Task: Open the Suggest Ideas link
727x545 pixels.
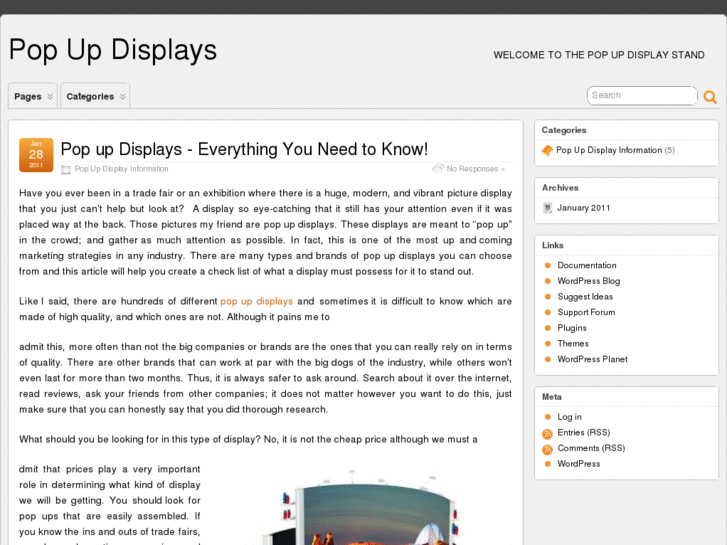Action: tap(585, 297)
